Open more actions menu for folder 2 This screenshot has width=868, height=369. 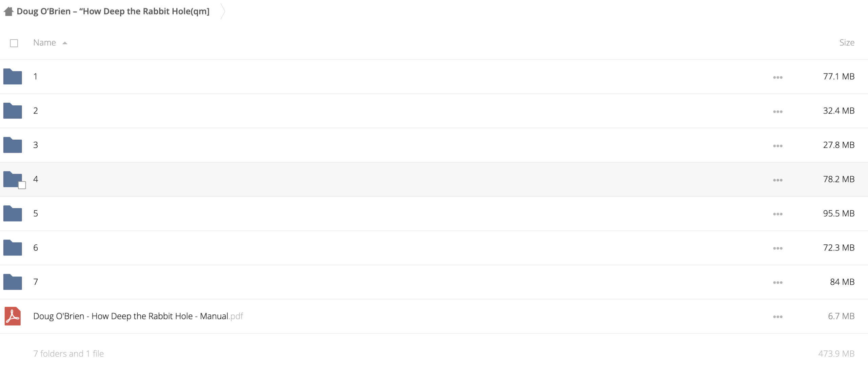click(x=777, y=111)
